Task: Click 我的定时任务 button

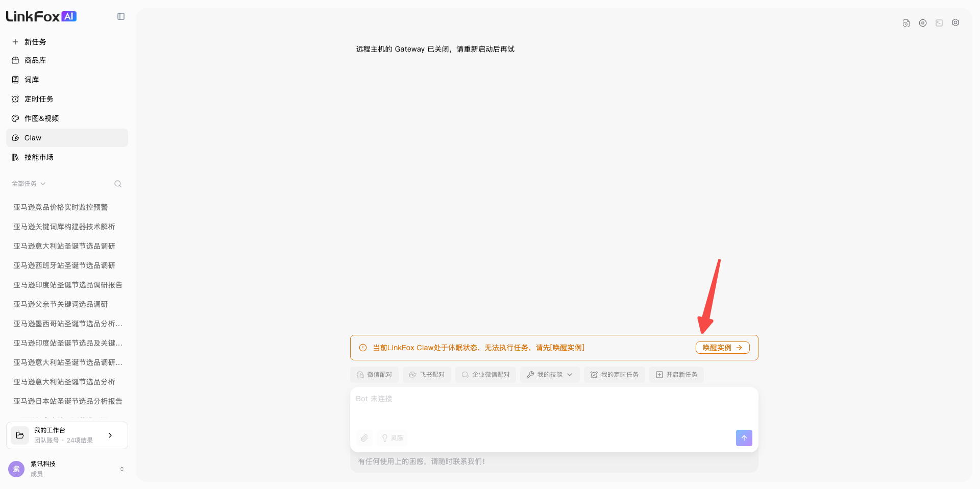Action: pos(615,375)
